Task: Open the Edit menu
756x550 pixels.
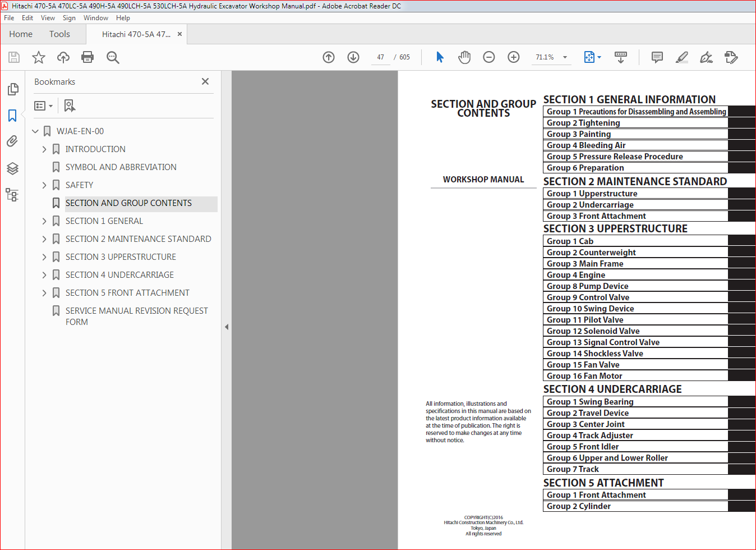Action: tap(27, 18)
